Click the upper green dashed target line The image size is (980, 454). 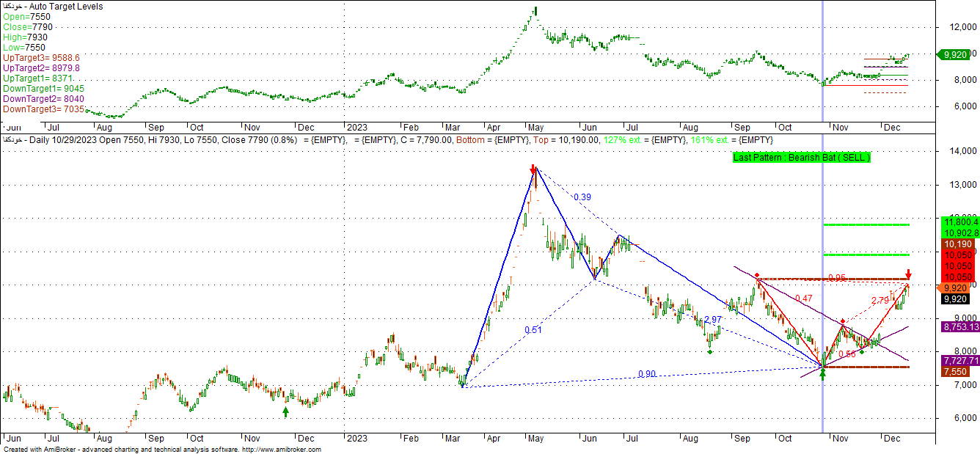pos(866,224)
